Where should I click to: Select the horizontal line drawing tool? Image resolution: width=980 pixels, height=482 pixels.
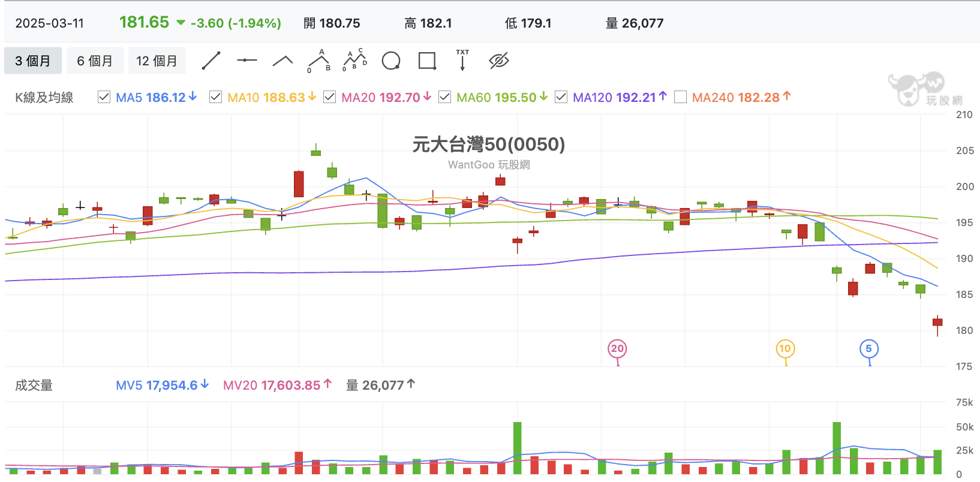[x=246, y=61]
